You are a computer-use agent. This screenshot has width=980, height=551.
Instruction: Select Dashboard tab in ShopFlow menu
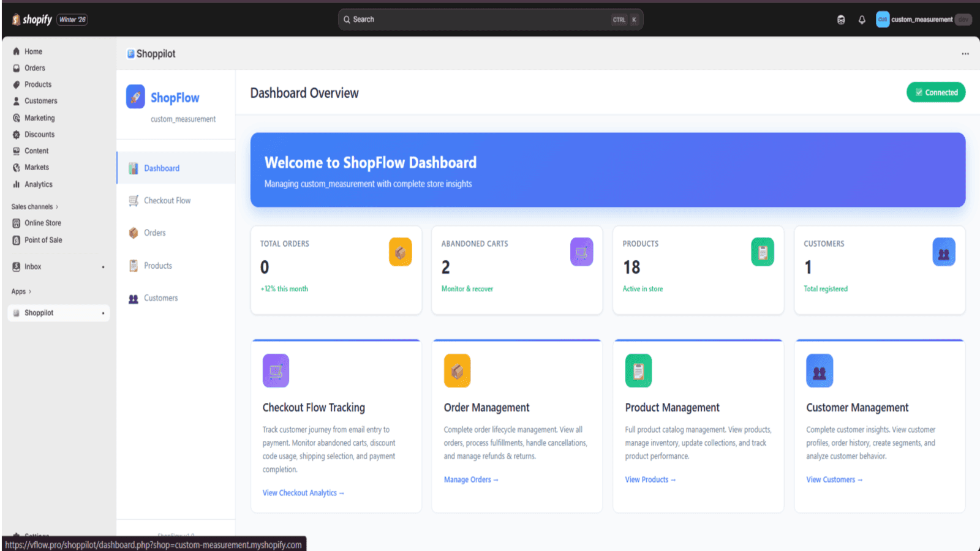pos(176,168)
